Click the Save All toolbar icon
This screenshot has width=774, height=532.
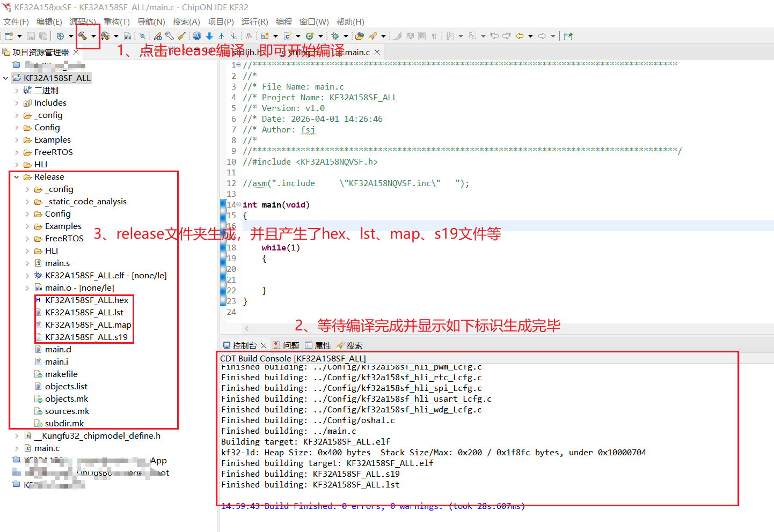pyautogui.click(x=43, y=36)
